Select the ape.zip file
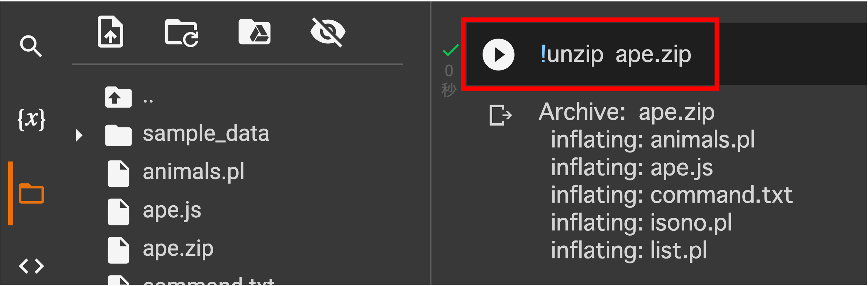 pos(178,249)
